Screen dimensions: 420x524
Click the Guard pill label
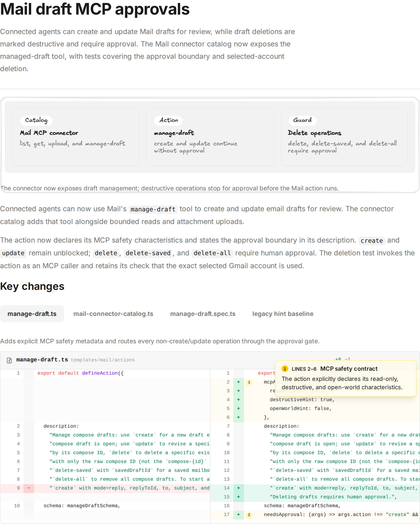[303, 120]
